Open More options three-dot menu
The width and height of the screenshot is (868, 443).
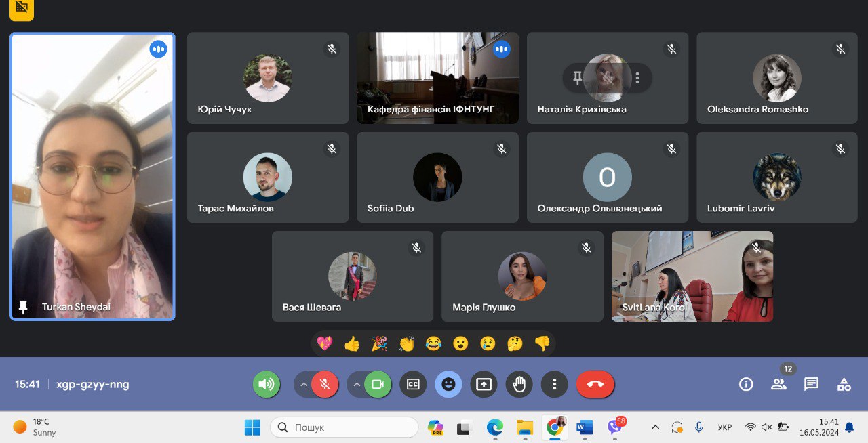[554, 384]
